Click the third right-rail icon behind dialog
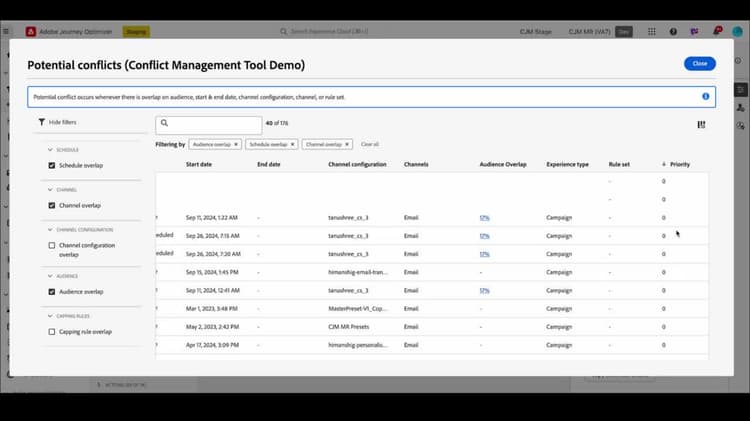Image resolution: width=750 pixels, height=421 pixels. 740,126
